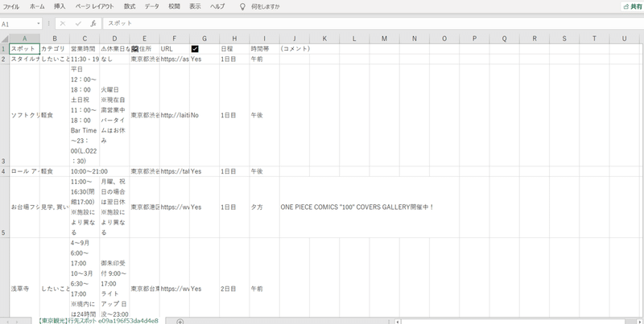
Task: Click the 見学, 買い category cell
Action: (x=55, y=207)
